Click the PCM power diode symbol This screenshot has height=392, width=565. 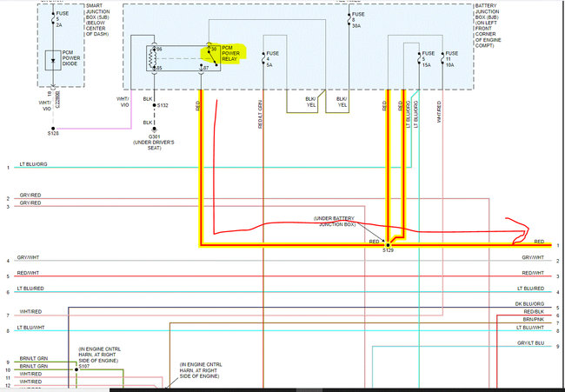[53, 61]
